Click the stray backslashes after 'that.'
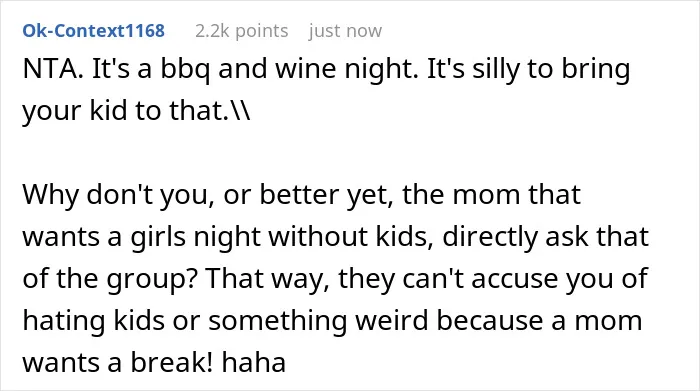Screen dimensions: 700x391 coord(240,110)
